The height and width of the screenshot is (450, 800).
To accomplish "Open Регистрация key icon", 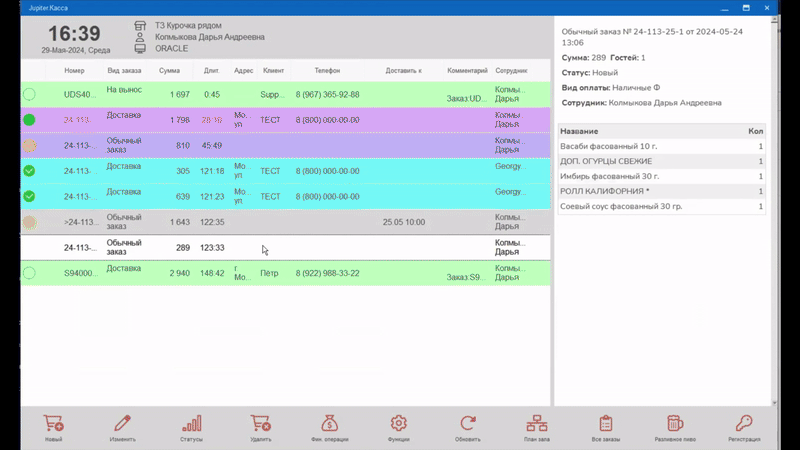I will click(744, 428).
